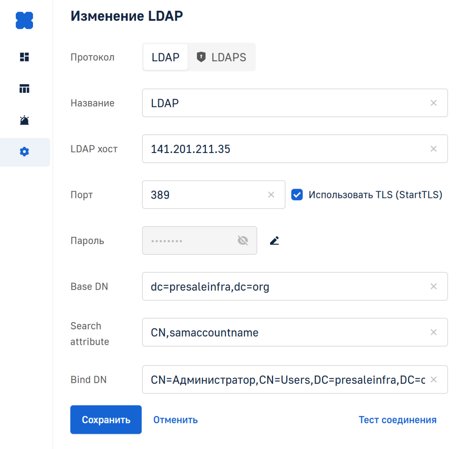Open the alerts siren sidebar icon
This screenshot has width=476, height=449.
point(24,120)
